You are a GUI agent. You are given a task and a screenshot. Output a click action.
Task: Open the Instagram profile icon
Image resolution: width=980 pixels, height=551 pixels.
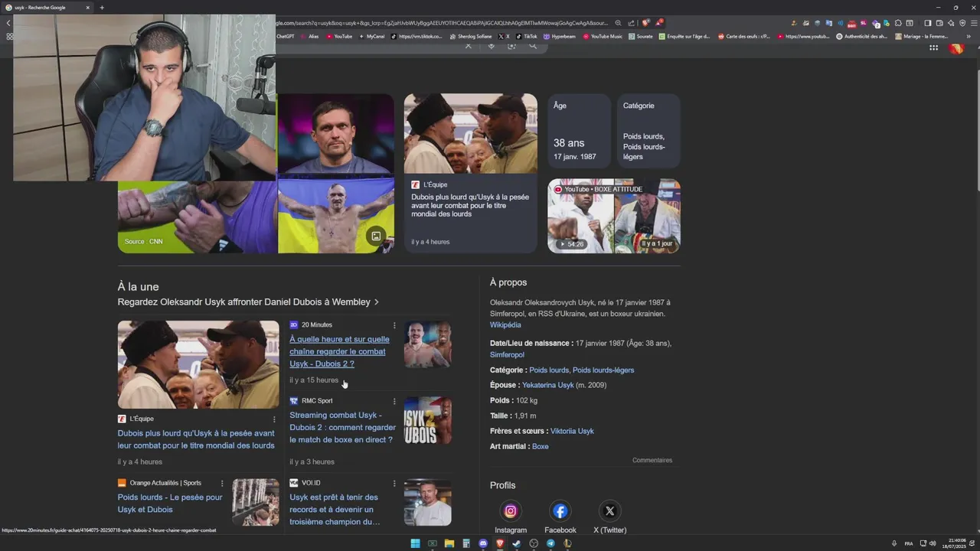click(x=511, y=510)
